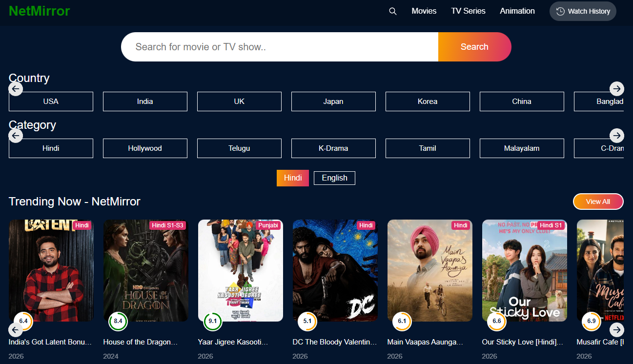The height and width of the screenshot is (364, 633).
Task: Click the 6.9 rating circle on Musafir Cafe
Action: pos(592,321)
